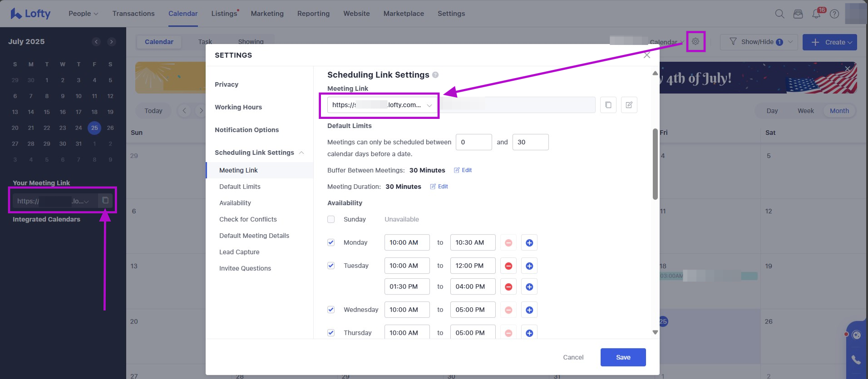Screen dimensions: 868x379
Task: Copy meeting link in left sidebar
Action: 105,200
